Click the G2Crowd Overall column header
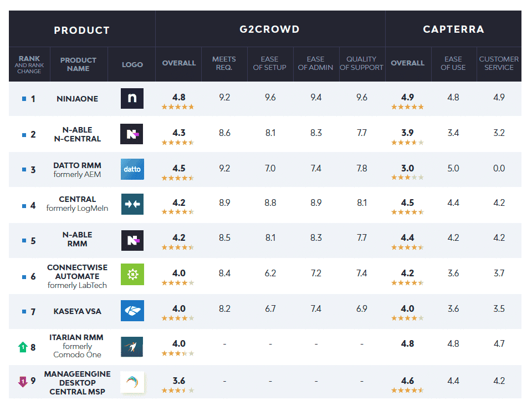 [179, 63]
